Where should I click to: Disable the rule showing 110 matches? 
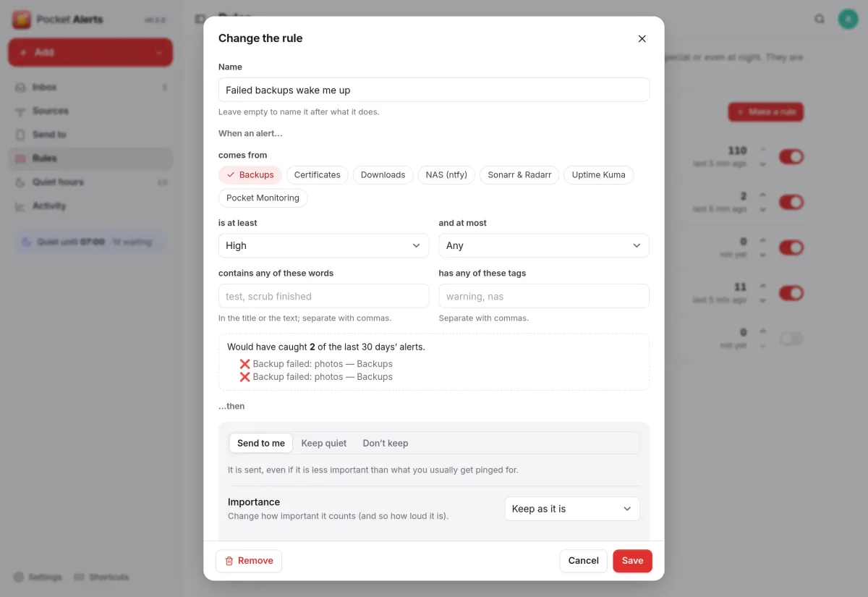point(791,157)
